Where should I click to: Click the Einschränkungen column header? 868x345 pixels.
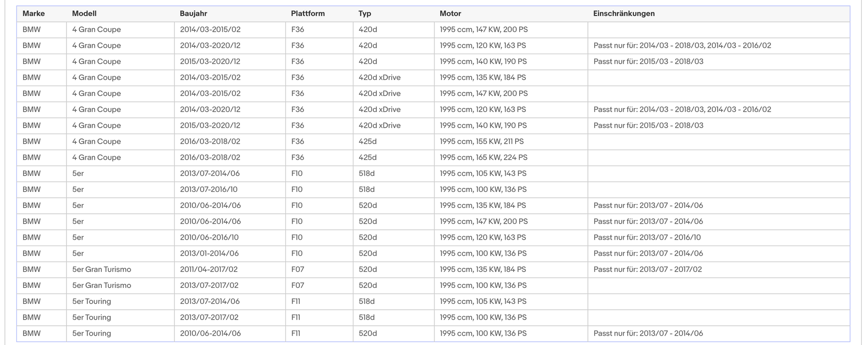click(x=624, y=13)
